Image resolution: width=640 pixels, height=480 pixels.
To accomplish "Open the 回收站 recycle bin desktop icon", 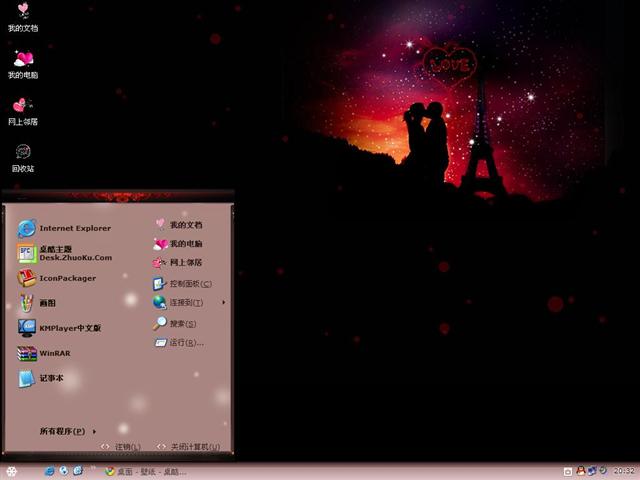I will [23, 158].
